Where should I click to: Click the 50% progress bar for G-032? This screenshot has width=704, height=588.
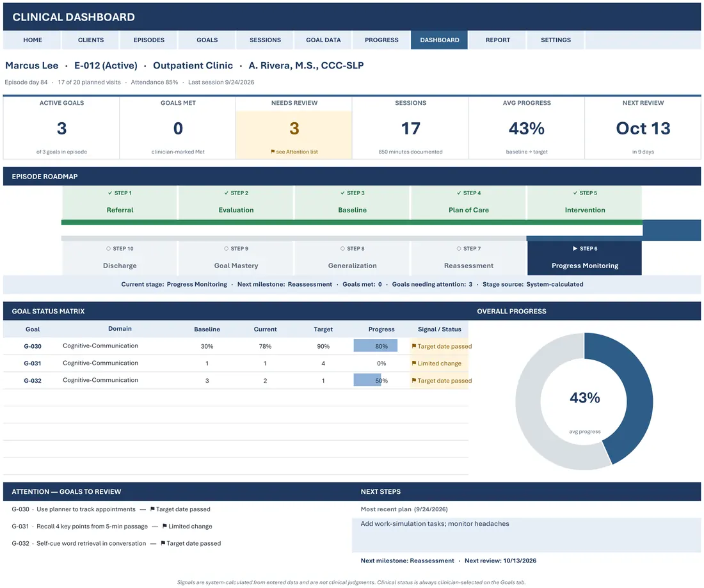point(367,379)
